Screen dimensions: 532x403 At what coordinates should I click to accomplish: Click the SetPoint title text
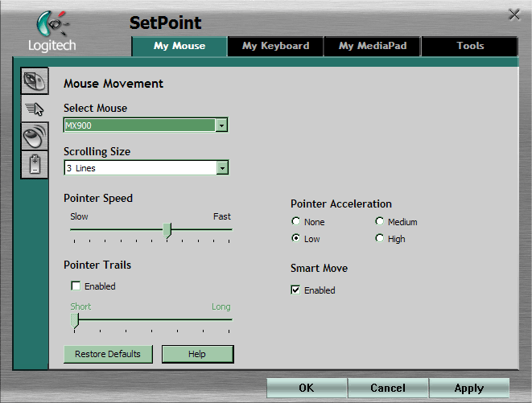(x=165, y=23)
